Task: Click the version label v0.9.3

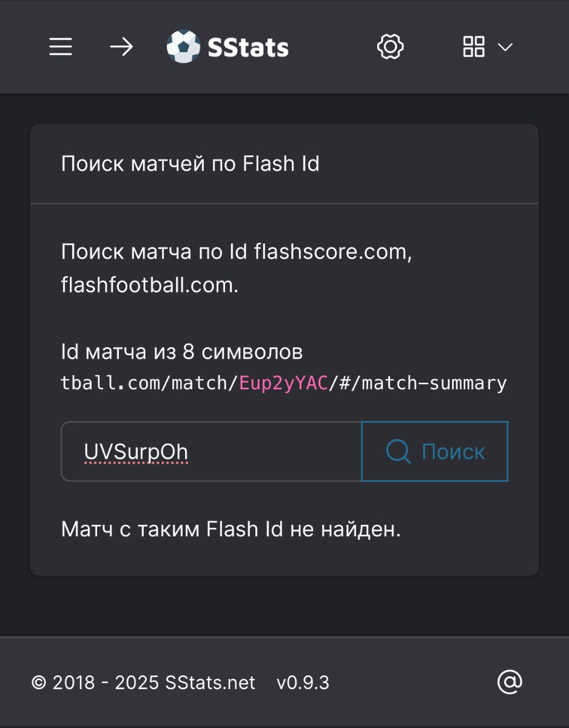Action: tap(303, 682)
